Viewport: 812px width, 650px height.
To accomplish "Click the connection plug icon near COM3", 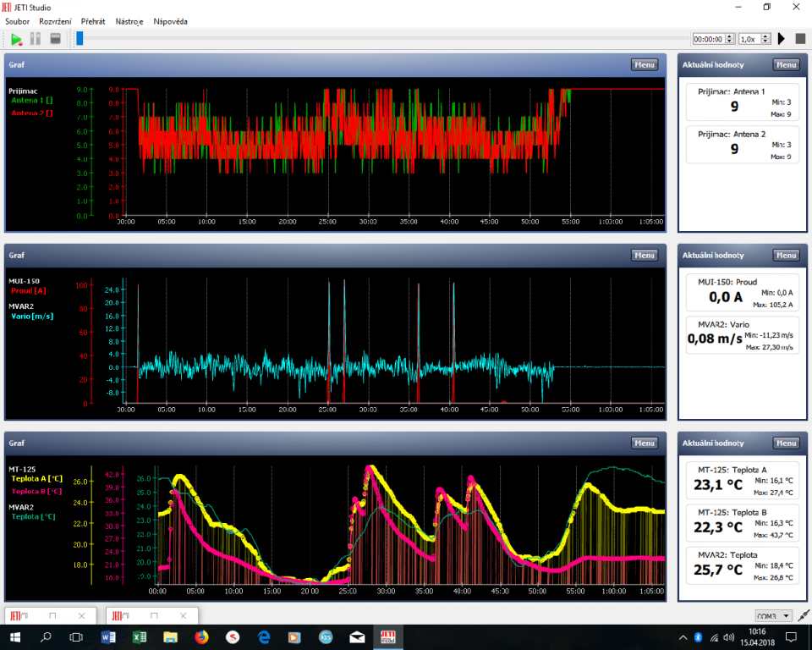I will point(803,615).
